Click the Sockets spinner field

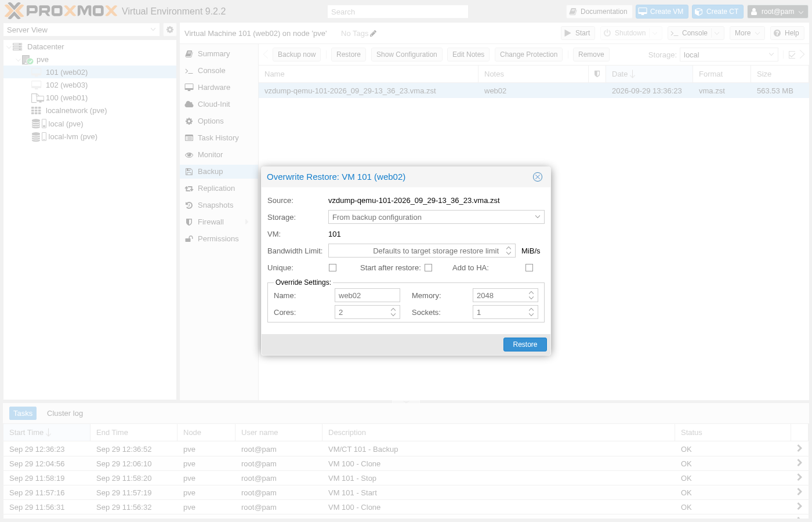point(505,312)
